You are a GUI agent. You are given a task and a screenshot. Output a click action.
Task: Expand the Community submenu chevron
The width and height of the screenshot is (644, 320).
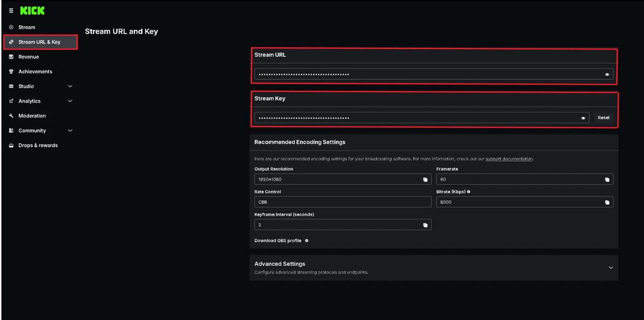[x=70, y=130]
